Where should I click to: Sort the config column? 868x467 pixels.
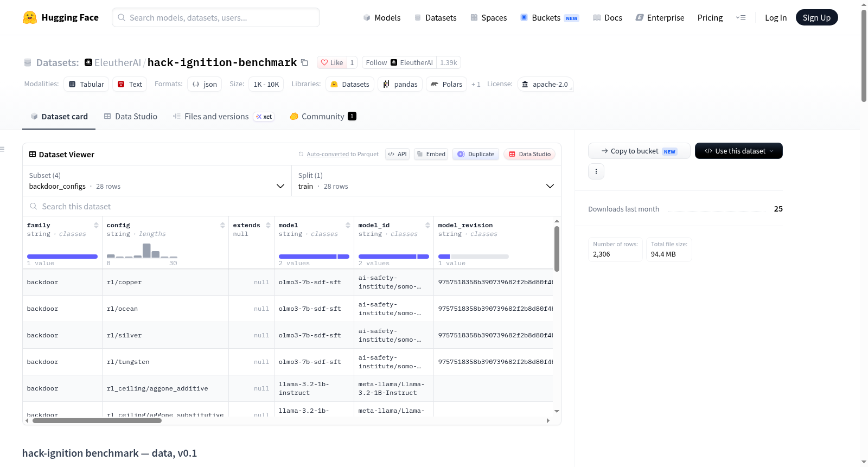click(222, 225)
